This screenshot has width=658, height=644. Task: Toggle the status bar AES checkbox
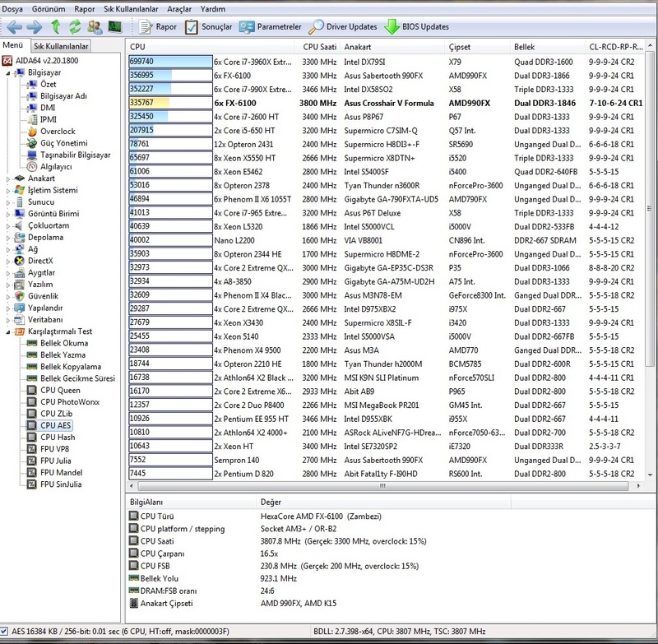4,631
